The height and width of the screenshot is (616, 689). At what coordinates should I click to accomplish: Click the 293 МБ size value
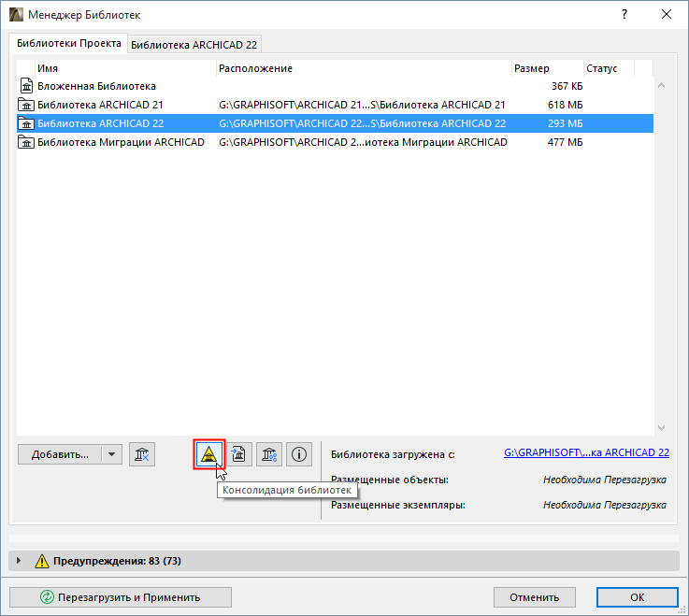[x=565, y=124]
